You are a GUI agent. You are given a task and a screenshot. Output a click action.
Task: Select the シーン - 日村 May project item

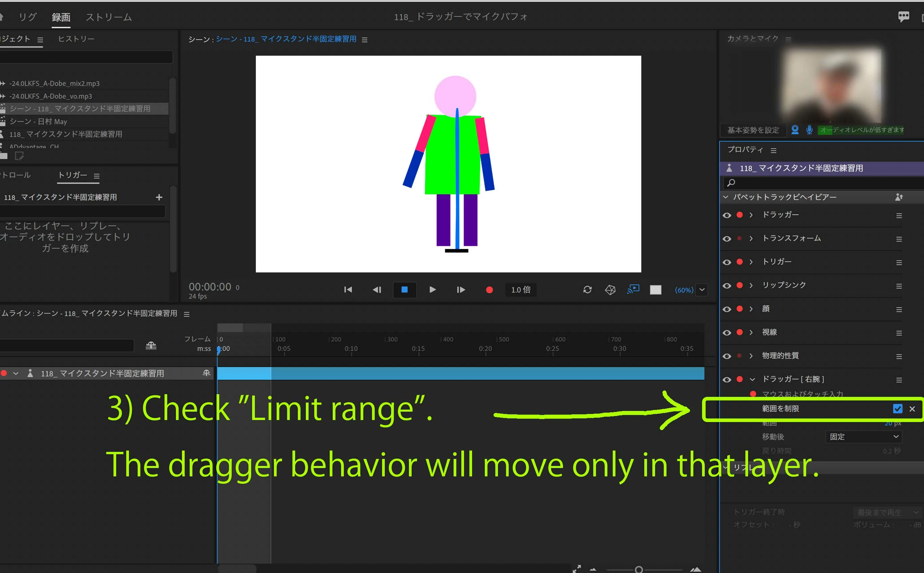(38, 122)
